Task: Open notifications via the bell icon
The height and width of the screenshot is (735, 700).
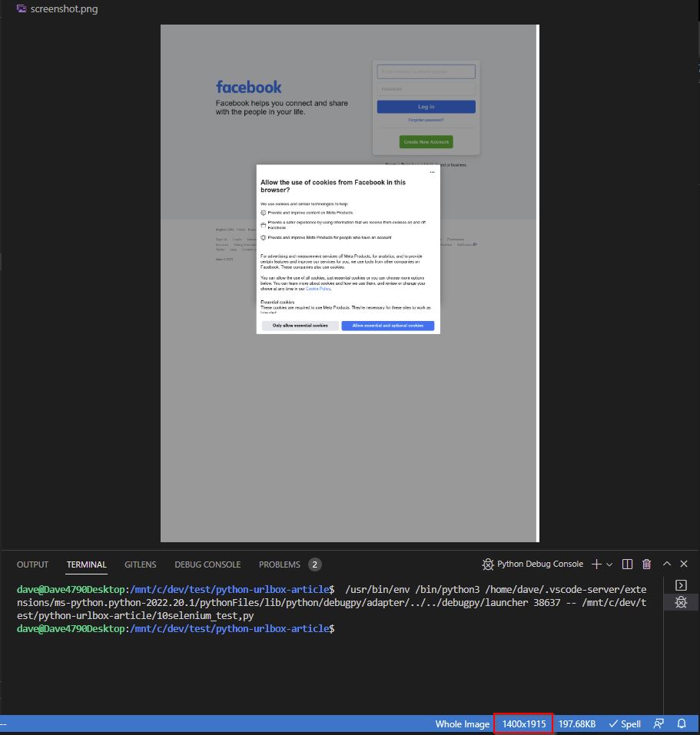Action: pos(682,723)
